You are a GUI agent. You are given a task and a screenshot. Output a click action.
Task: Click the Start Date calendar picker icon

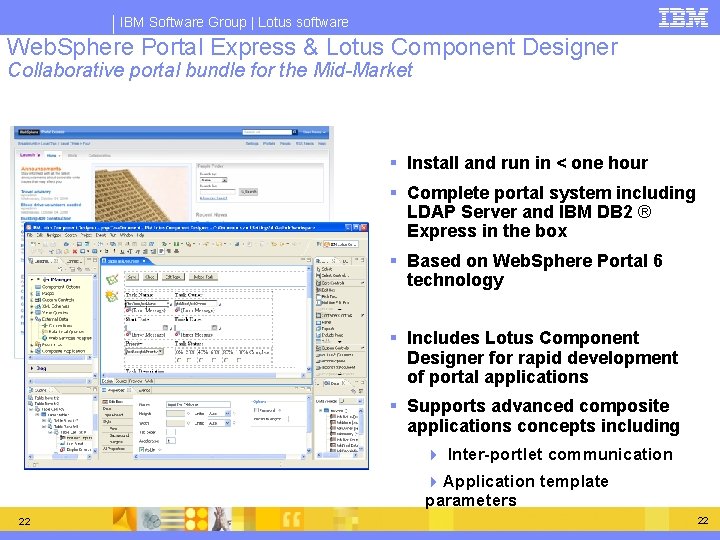(x=165, y=327)
